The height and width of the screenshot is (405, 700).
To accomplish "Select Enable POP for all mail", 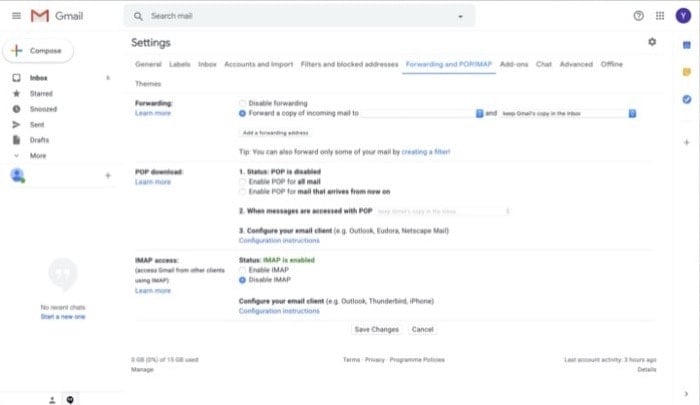I will point(242,182).
